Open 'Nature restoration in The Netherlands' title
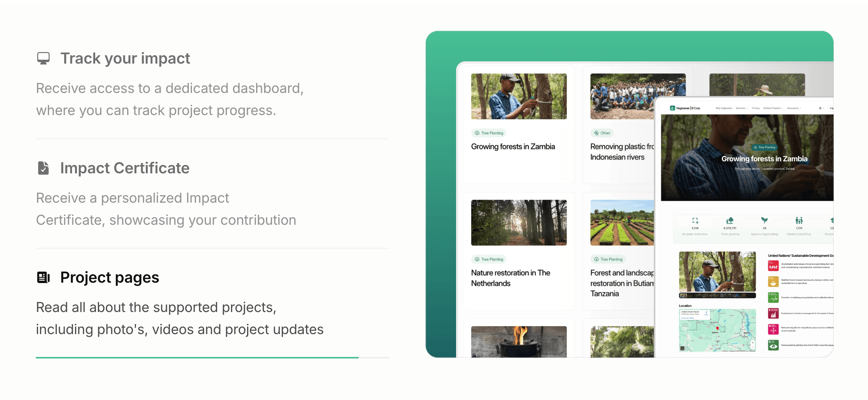Image resolution: width=868 pixels, height=400 pixels. 511,278
